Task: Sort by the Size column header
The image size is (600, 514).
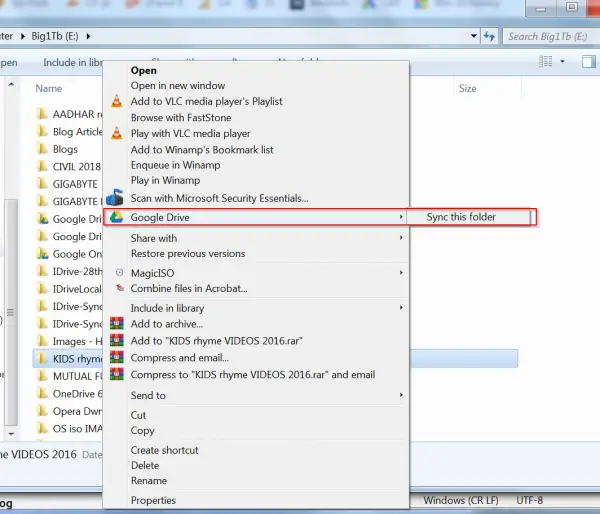Action: (468, 88)
